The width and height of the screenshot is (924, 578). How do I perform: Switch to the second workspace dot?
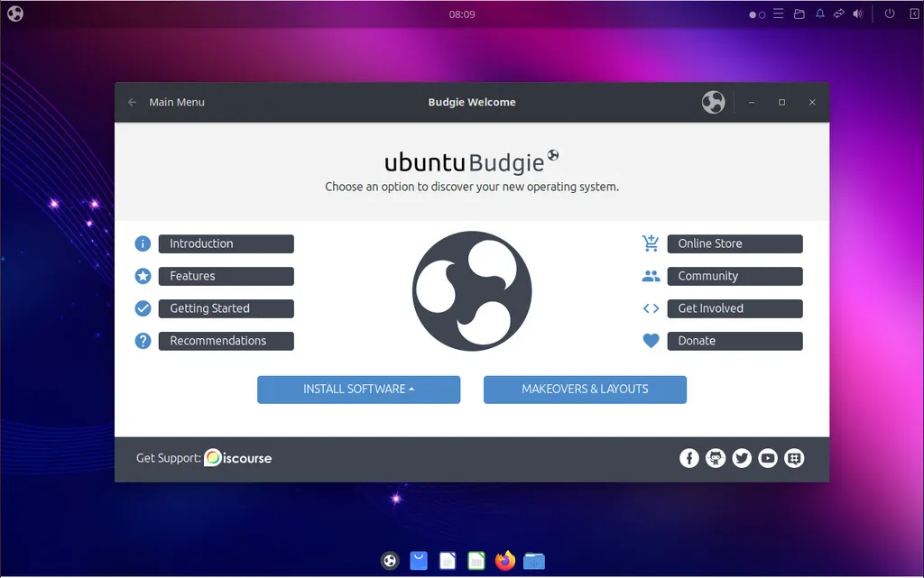tap(762, 15)
